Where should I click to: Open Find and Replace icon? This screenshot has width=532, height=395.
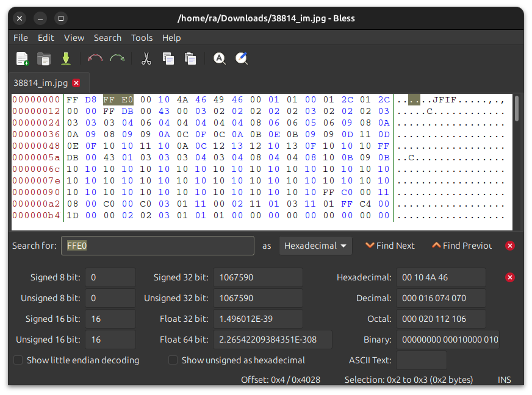tap(242, 59)
